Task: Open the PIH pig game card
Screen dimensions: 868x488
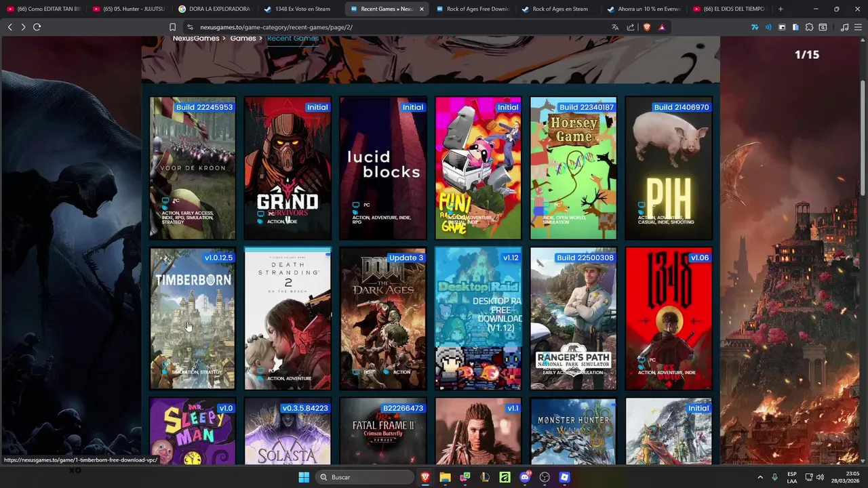Action: (x=669, y=168)
